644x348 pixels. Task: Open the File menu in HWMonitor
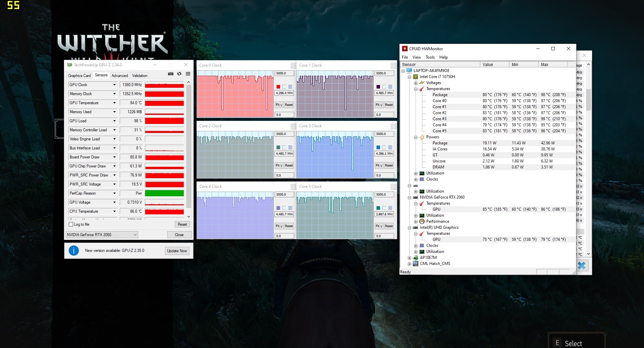[405, 57]
